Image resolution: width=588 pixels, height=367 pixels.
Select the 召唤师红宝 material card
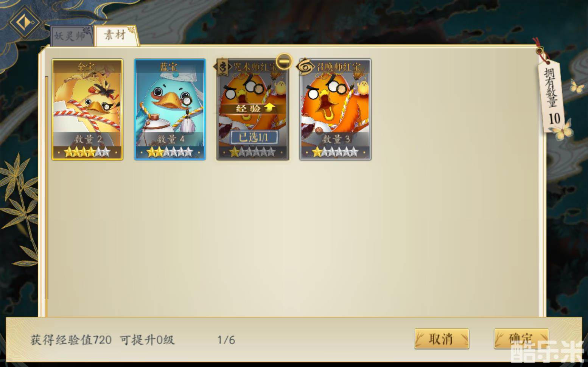click(335, 110)
